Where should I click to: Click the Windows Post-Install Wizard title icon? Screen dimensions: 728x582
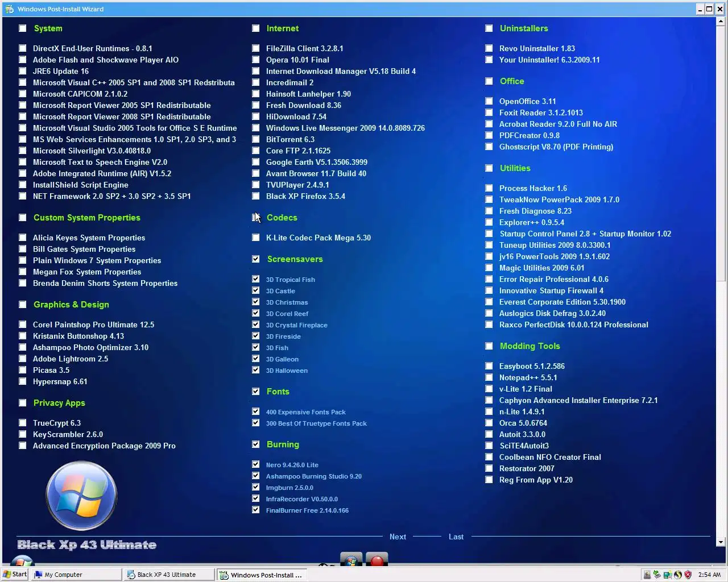click(9, 9)
